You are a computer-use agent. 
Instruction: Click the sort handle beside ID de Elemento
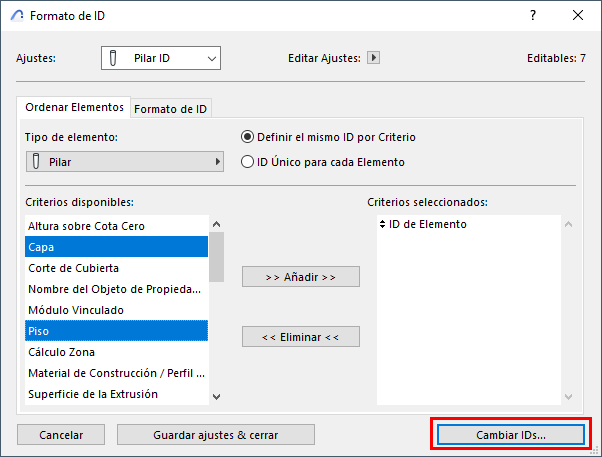coord(382,225)
